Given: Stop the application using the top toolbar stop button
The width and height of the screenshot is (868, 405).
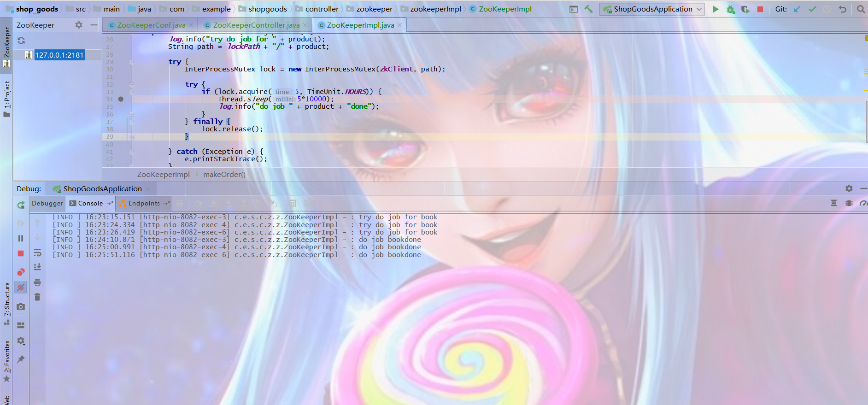Looking at the screenshot, I should [760, 9].
